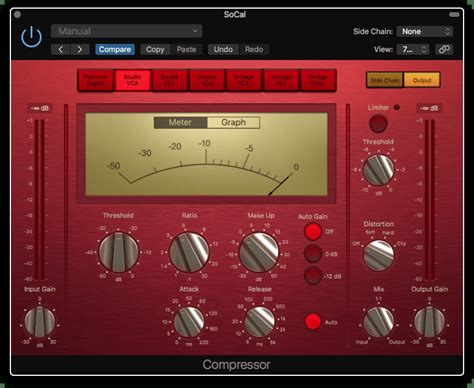The width and height of the screenshot is (474, 388).
Task: Show the Output panel button
Action: [x=422, y=80]
